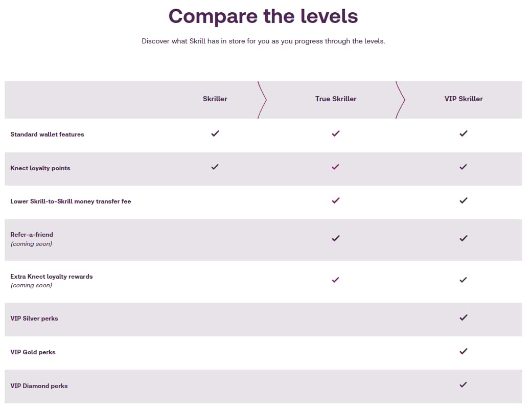Click VIP Skriller checkmark for VIP Gold perks
Screen dimensions: 532x409
[464, 351]
